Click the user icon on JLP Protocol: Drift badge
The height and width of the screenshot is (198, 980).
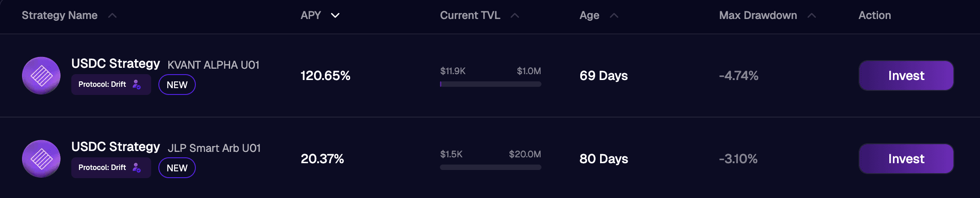pos(136,168)
